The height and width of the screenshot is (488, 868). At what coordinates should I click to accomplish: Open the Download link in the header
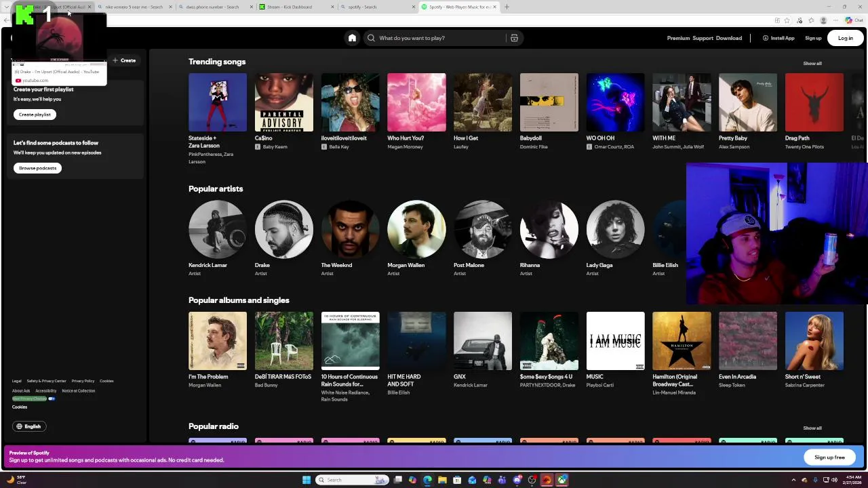tap(729, 38)
